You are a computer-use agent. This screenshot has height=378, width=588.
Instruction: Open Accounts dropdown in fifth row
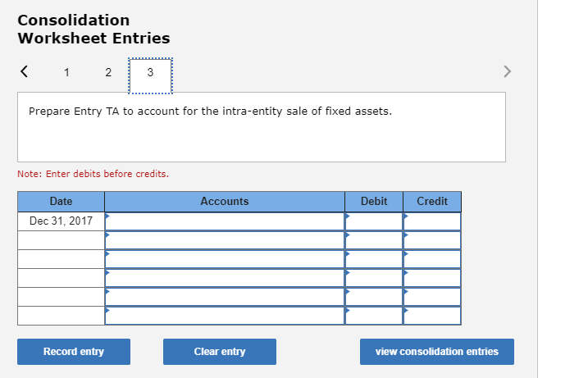coord(225,297)
